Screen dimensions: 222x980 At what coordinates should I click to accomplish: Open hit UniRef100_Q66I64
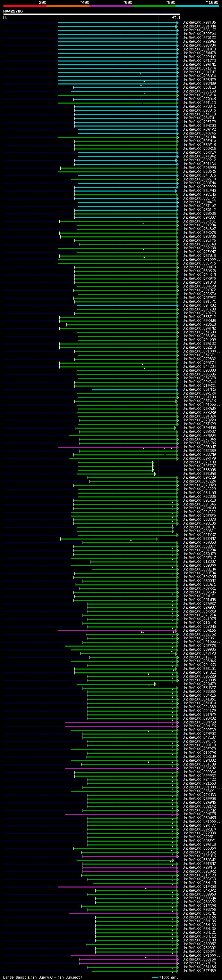tap(199, 959)
